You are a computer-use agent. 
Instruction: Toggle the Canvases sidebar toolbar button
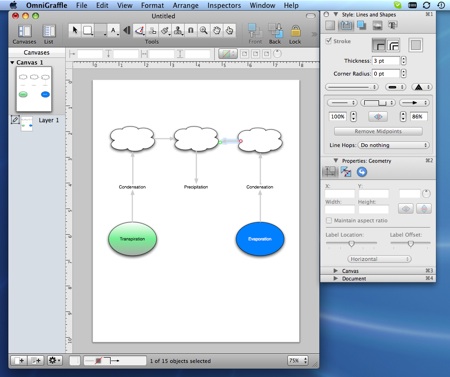coord(24,34)
